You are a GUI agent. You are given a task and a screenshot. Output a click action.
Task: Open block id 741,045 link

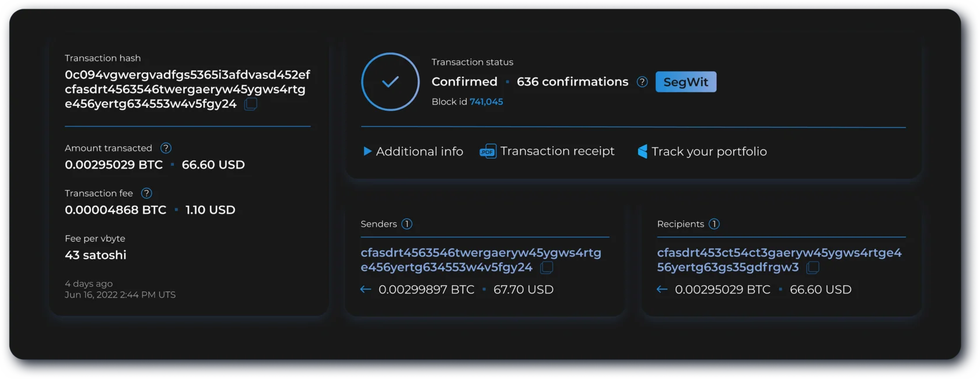[x=486, y=102]
